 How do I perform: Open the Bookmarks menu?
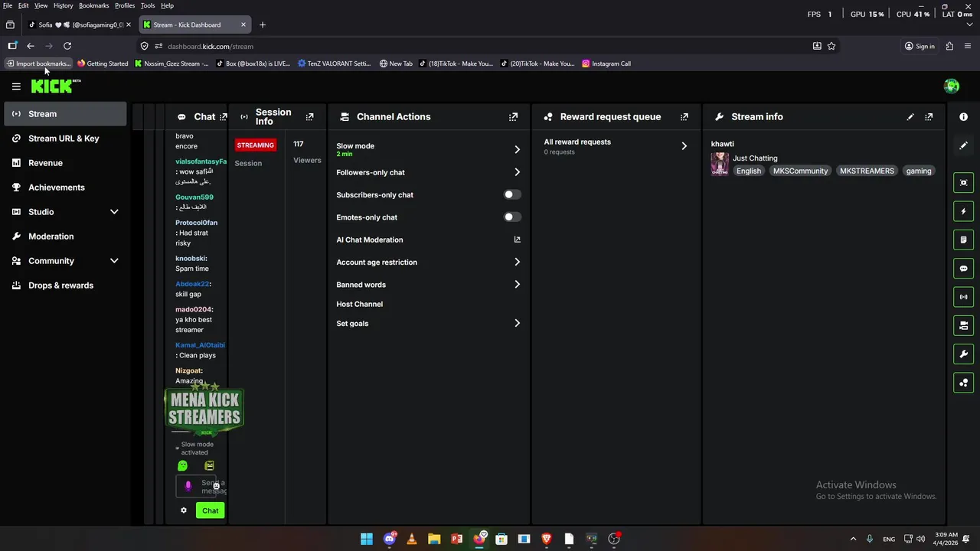coord(94,5)
